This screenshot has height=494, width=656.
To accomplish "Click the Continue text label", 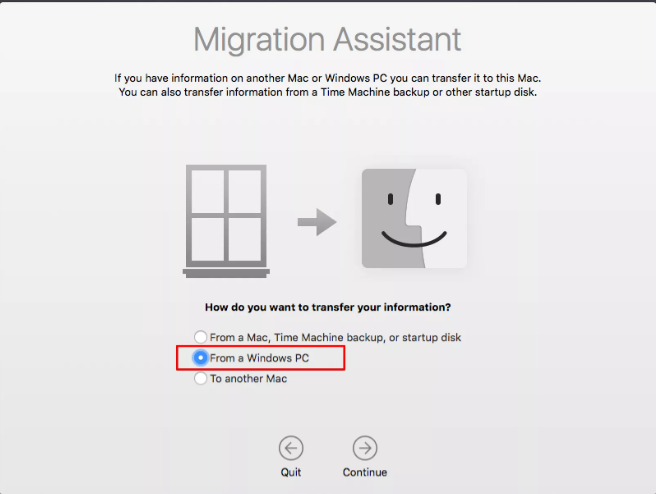I will coord(365,472).
